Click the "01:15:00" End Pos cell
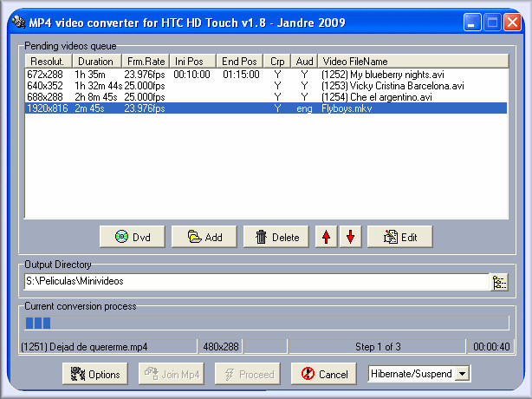 [x=241, y=75]
